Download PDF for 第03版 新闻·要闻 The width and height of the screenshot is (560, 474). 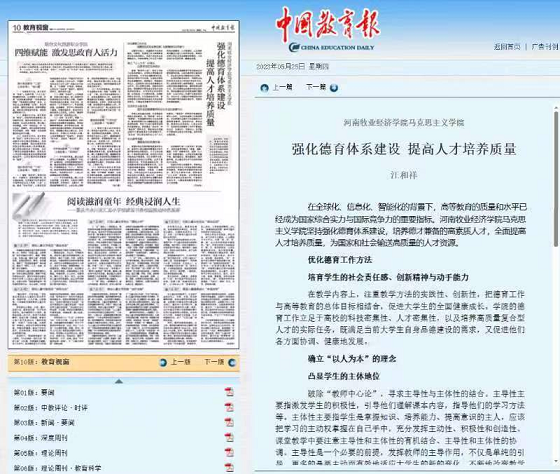click(x=229, y=422)
